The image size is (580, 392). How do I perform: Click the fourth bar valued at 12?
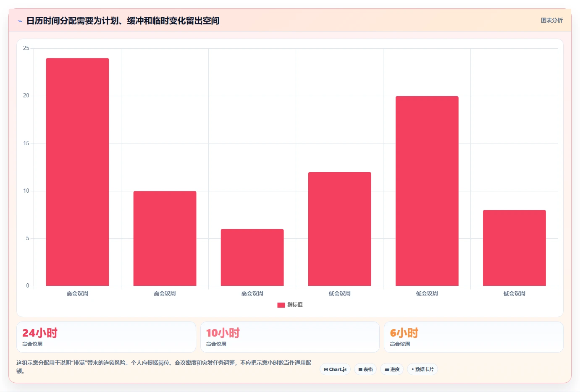(x=339, y=229)
